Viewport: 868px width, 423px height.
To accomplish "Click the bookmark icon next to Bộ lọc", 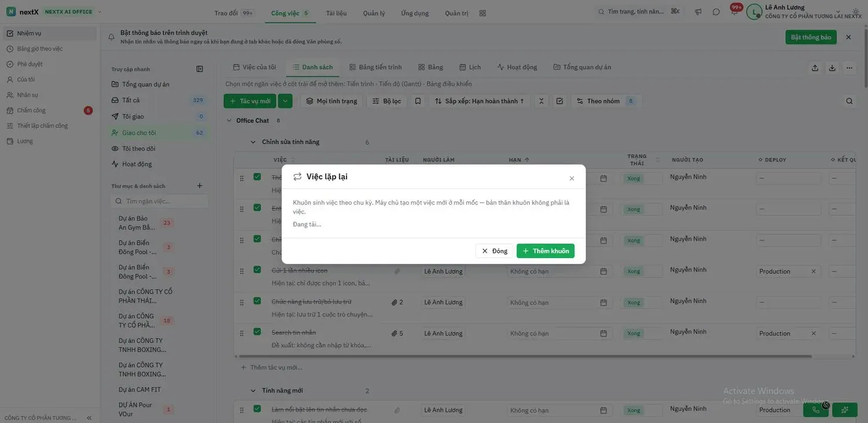I will pos(418,101).
